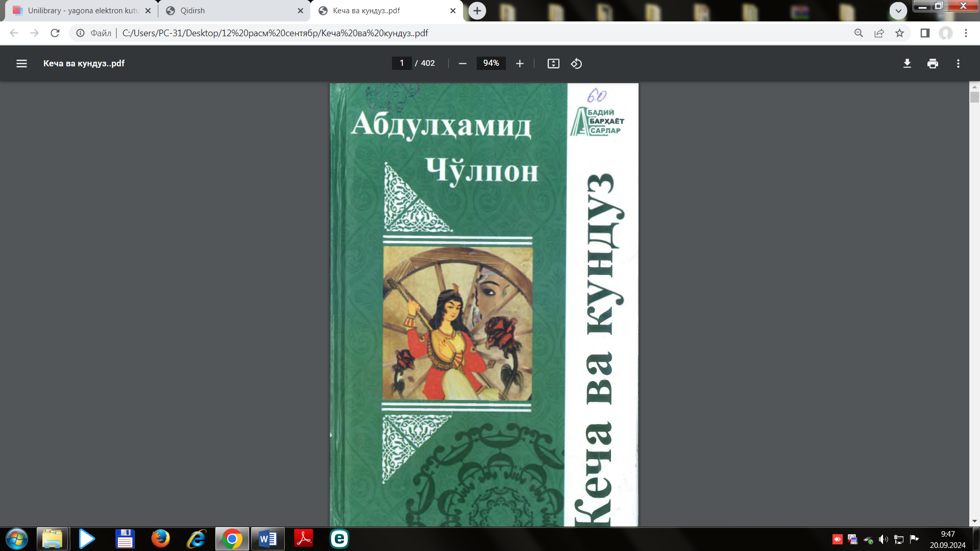The image size is (980, 551).
Task: Bookmark this page with the star
Action: coord(899,33)
